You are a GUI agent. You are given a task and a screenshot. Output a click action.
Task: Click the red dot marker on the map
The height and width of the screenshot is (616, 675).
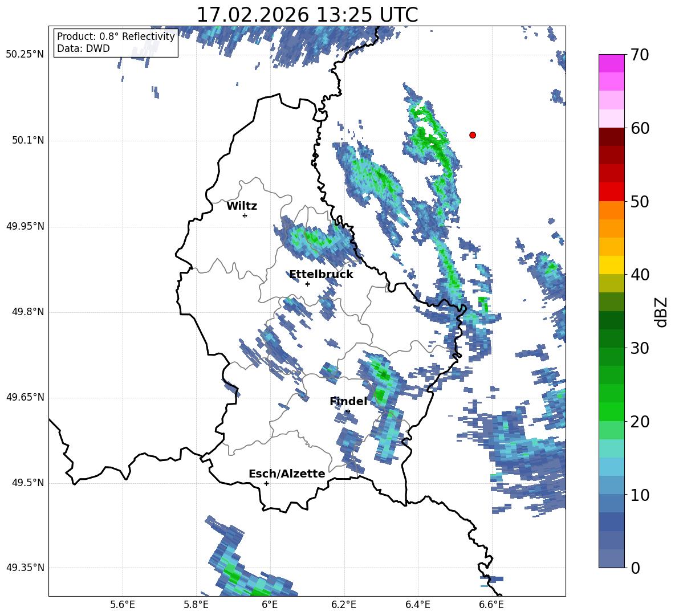point(473,135)
